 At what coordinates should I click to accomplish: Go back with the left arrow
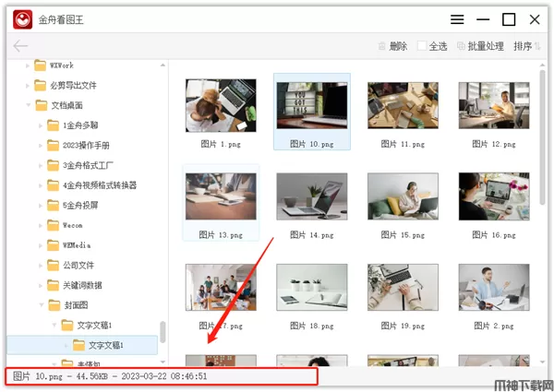click(20, 46)
